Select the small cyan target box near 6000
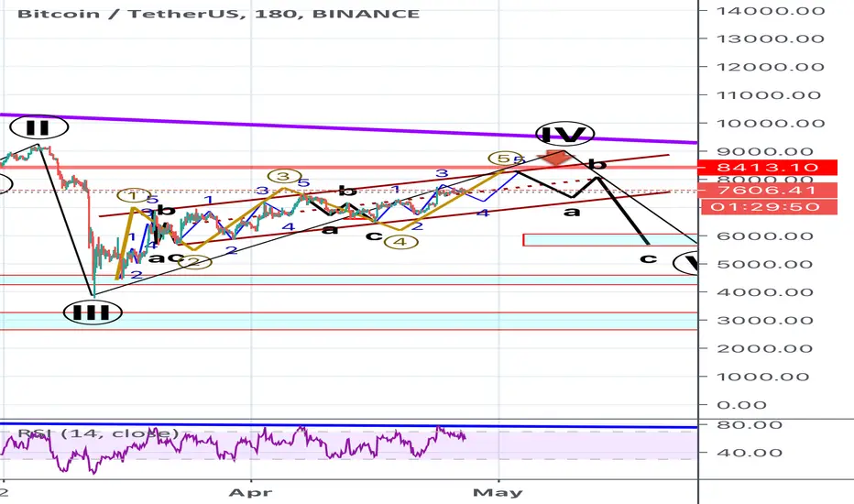This screenshot has width=854, height=504. tap(610, 240)
